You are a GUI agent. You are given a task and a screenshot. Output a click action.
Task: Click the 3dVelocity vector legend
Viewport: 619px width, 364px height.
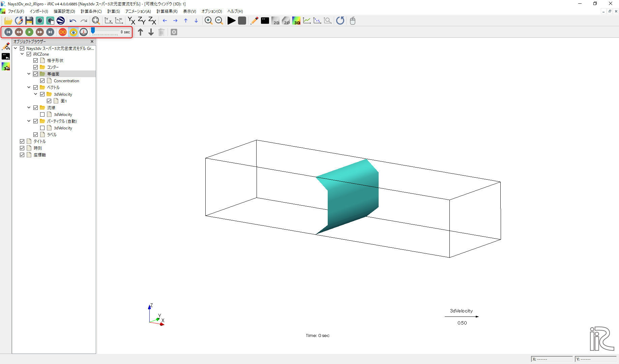[x=462, y=317]
